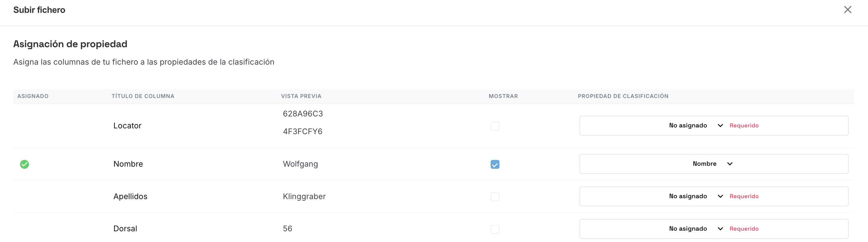Open the Dorsal property dropdown
868x242 pixels.
[714, 229]
